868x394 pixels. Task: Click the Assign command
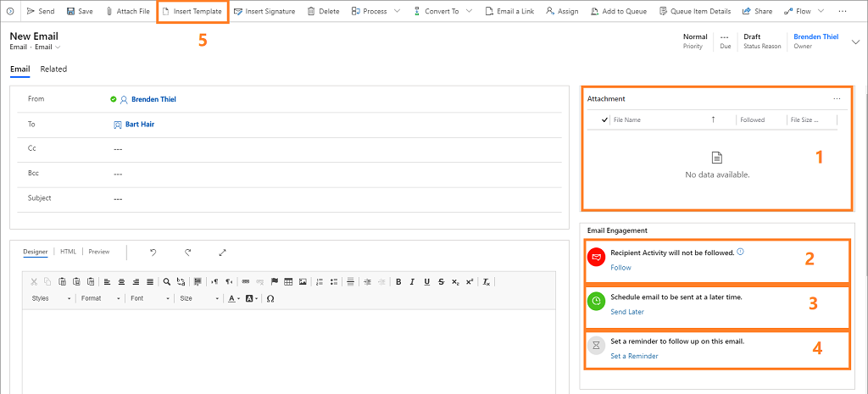point(562,11)
